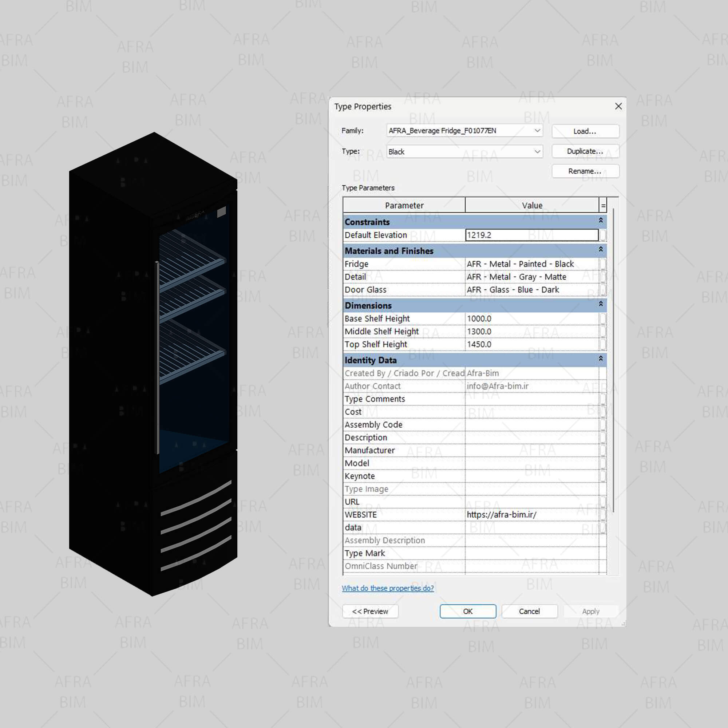Click the Load... button
The width and height of the screenshot is (728, 728).
click(585, 131)
